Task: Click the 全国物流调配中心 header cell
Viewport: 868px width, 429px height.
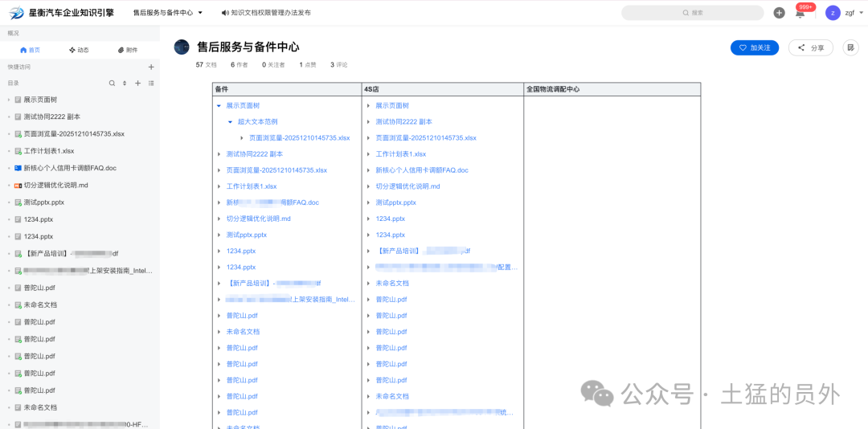Action: 612,89
